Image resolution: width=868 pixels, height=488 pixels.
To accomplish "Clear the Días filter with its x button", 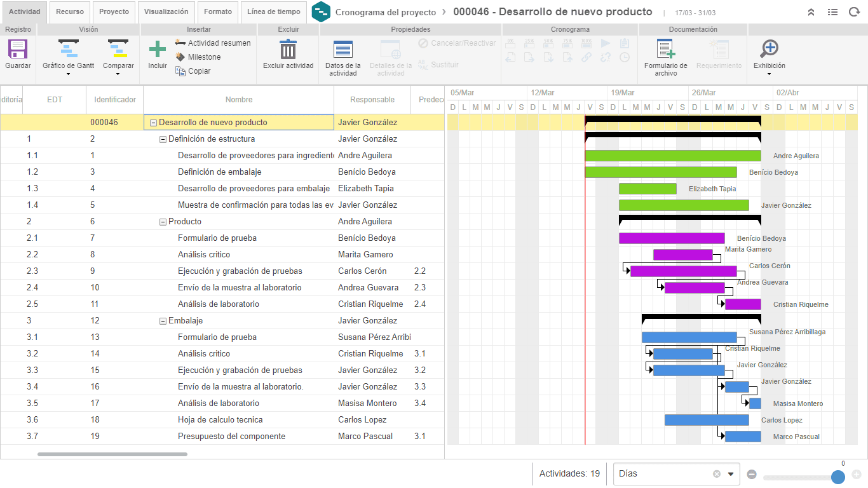I will [x=715, y=473].
